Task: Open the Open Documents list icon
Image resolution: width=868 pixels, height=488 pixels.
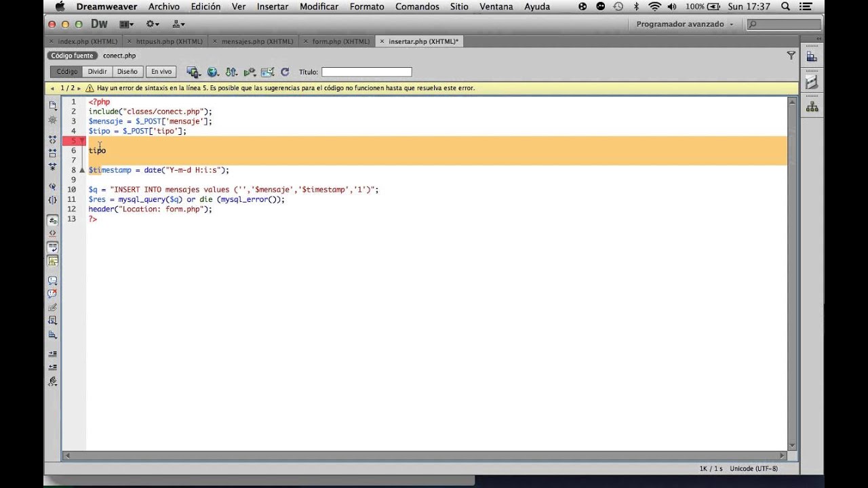Action: click(x=52, y=105)
